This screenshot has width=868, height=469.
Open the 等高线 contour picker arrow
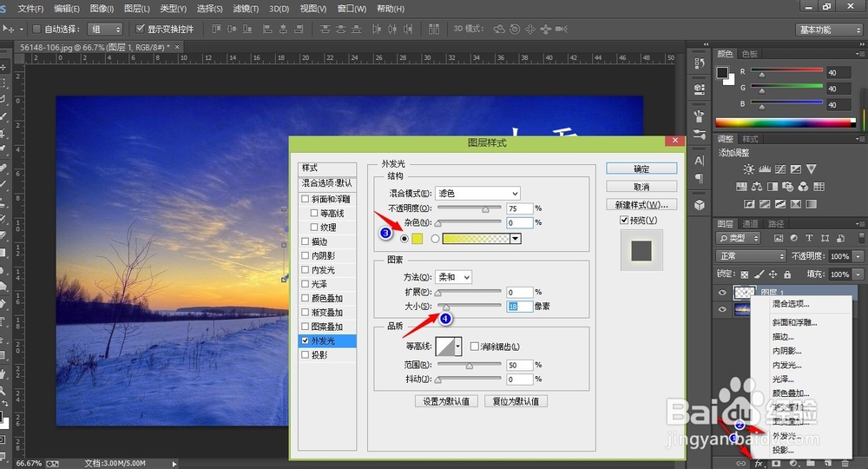click(457, 347)
